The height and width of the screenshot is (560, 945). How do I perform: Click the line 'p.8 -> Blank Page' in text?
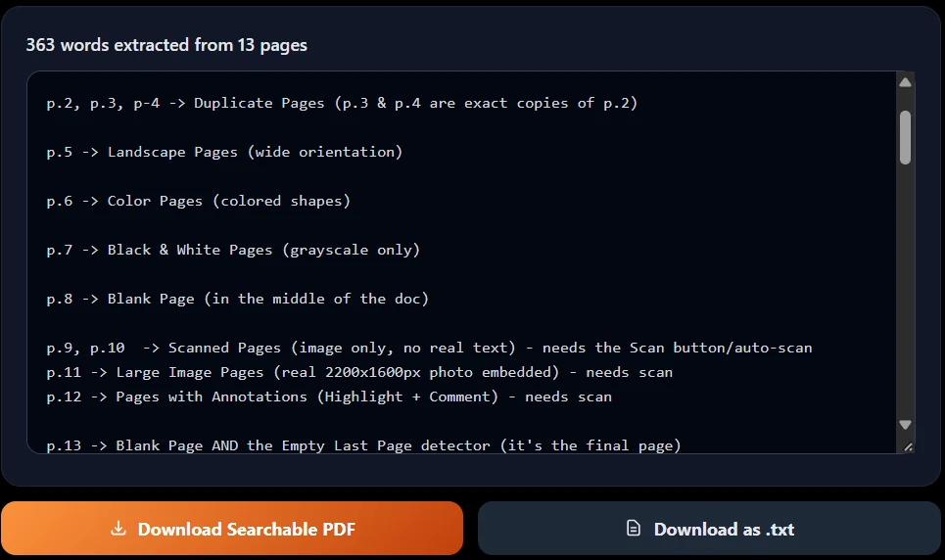pyautogui.click(x=237, y=299)
